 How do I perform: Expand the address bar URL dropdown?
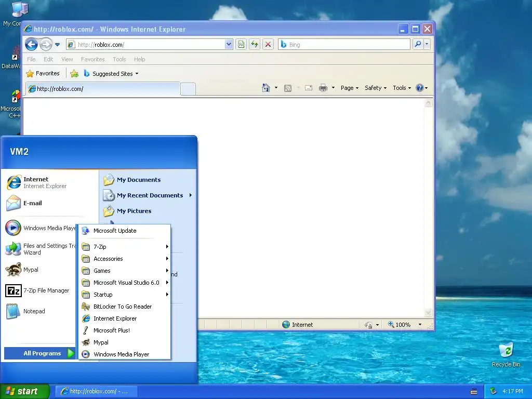click(x=229, y=44)
